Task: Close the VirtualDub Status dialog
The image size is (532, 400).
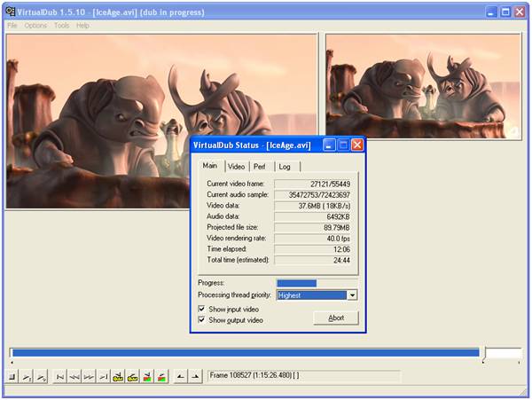Action: (357, 145)
